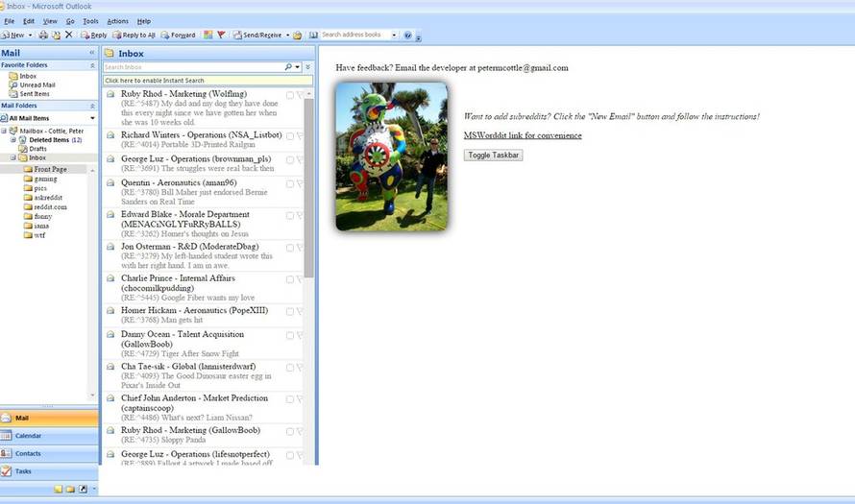Collapse the Mail navigation pane chevron

tap(91, 53)
